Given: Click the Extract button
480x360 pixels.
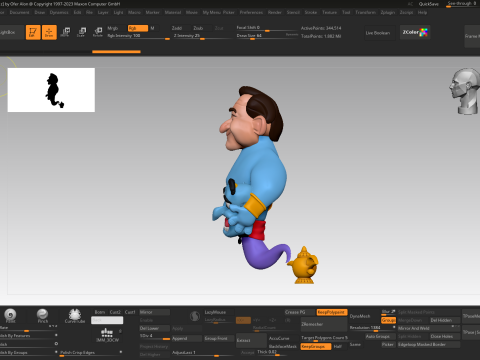Looking at the screenshot, I should tap(250, 340).
